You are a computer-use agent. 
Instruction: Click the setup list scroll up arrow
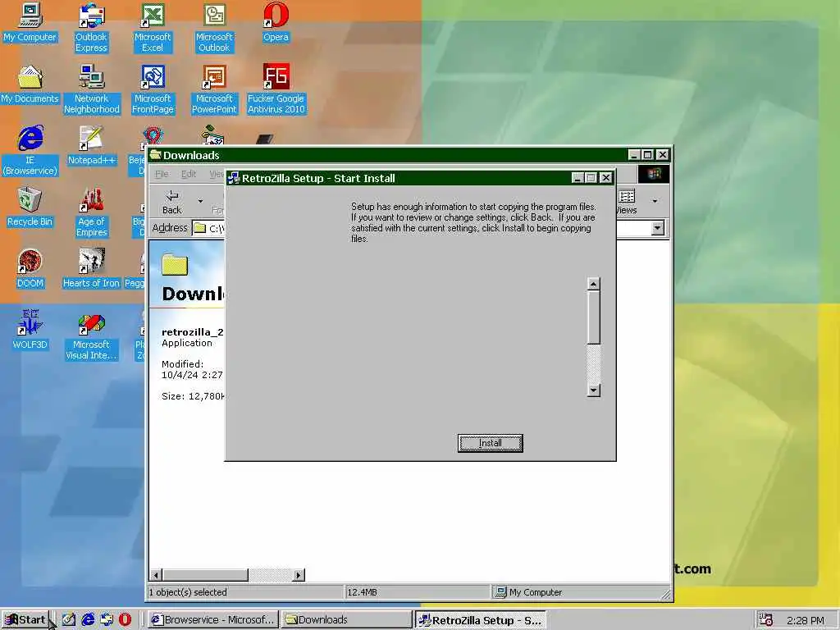(594, 284)
